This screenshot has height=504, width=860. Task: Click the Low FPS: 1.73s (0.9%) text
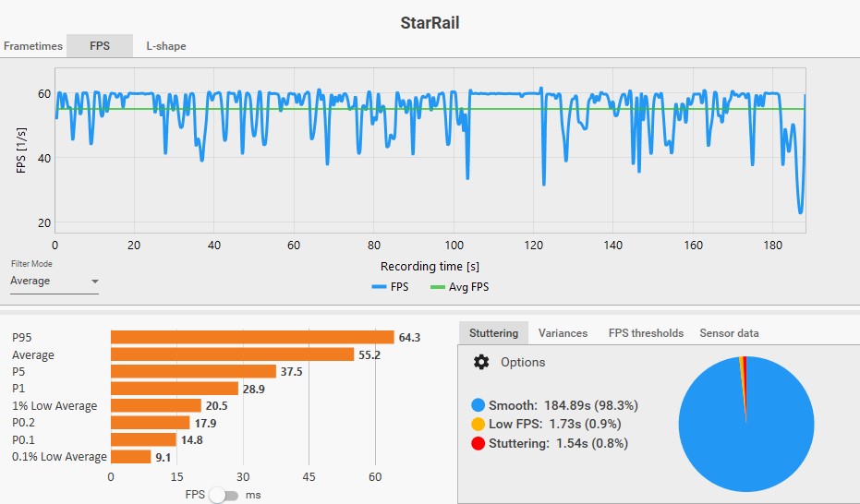(554, 424)
